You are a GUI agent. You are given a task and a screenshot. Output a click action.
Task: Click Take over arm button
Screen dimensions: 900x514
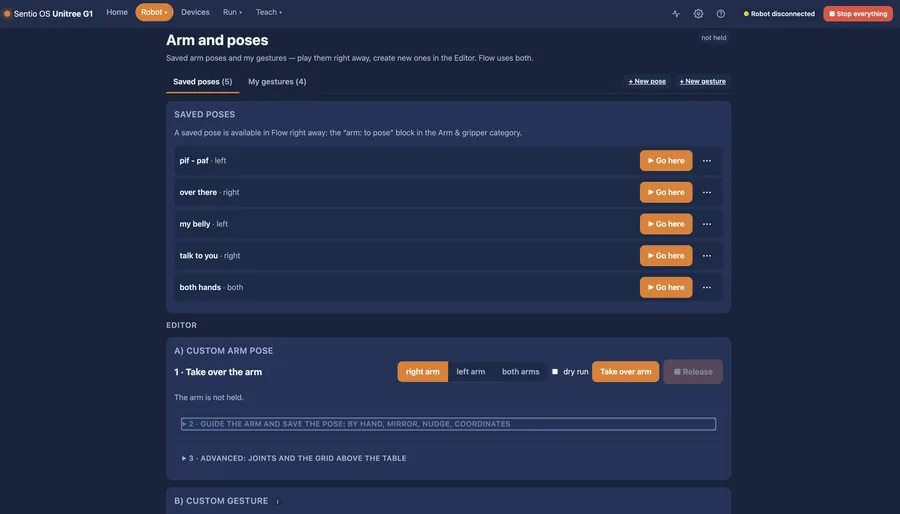[626, 372]
